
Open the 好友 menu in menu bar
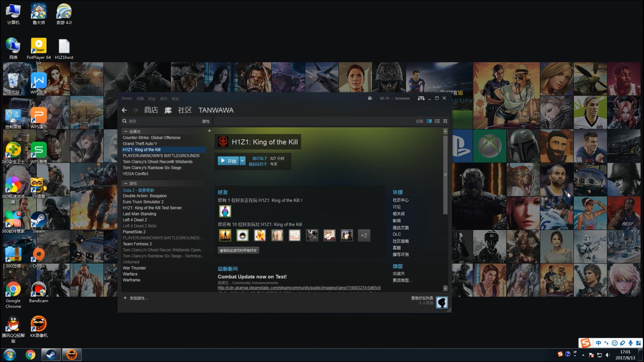pos(152,99)
